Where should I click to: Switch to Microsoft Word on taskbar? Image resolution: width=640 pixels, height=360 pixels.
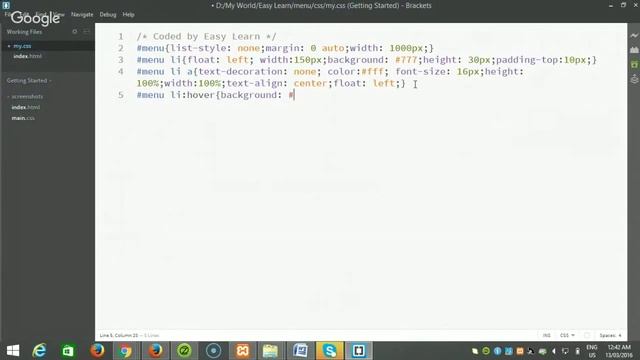[300, 351]
